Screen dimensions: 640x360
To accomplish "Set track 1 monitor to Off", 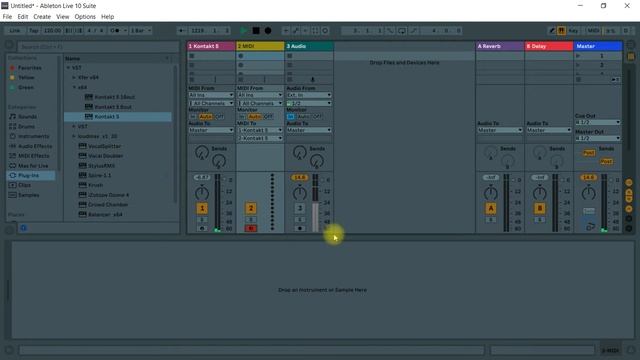I will tap(220, 117).
